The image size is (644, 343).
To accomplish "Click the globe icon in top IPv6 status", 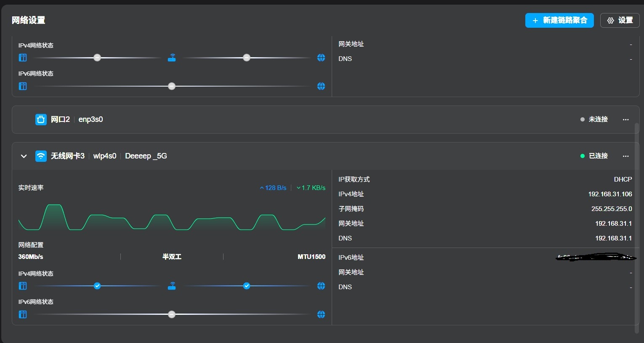I will [x=321, y=86].
